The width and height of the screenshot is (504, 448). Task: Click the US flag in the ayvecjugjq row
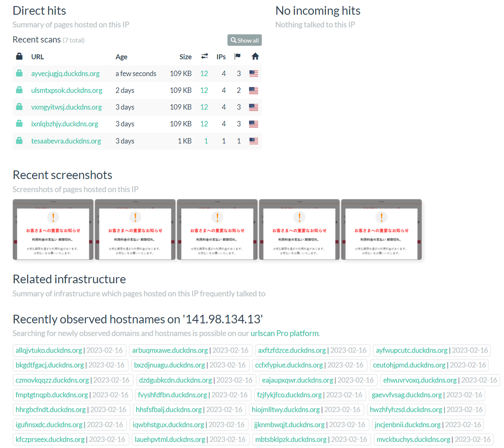point(254,74)
